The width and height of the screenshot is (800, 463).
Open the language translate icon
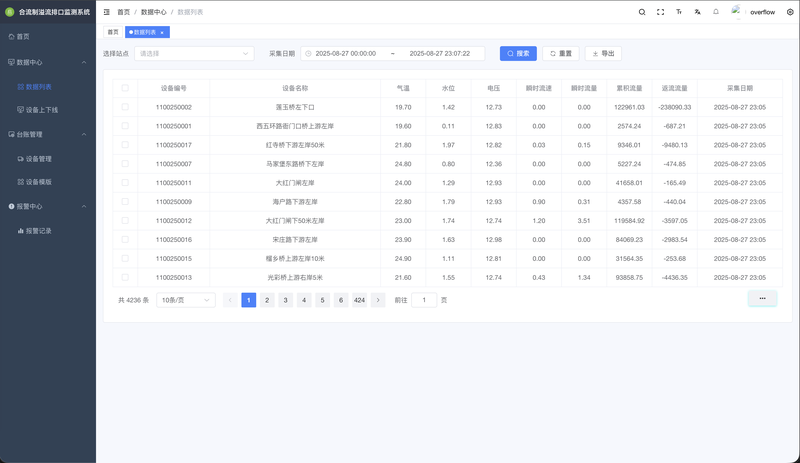pyautogui.click(x=697, y=12)
